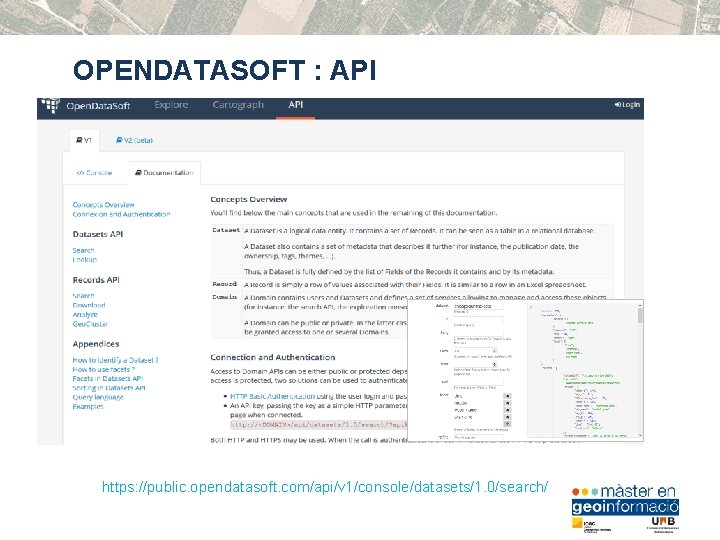Image resolution: width=720 pixels, height=540 pixels.
Task: Open the Analyze link in Records API
Action: (85, 315)
